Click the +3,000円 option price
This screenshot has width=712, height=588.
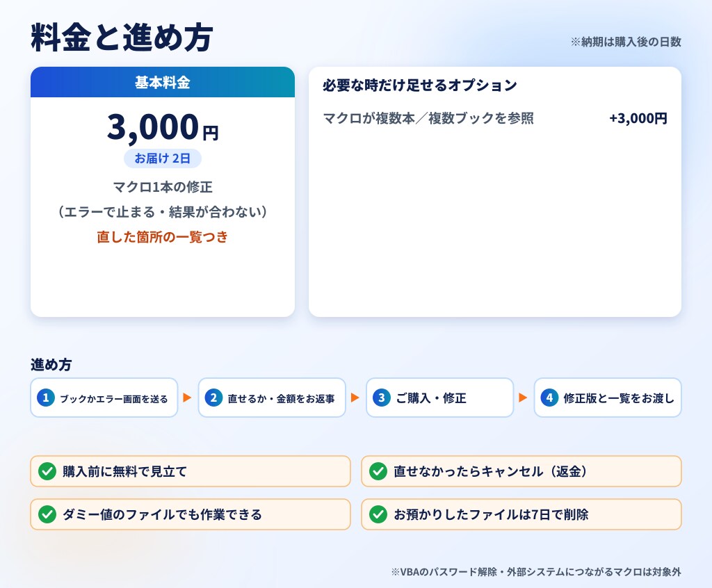638,118
